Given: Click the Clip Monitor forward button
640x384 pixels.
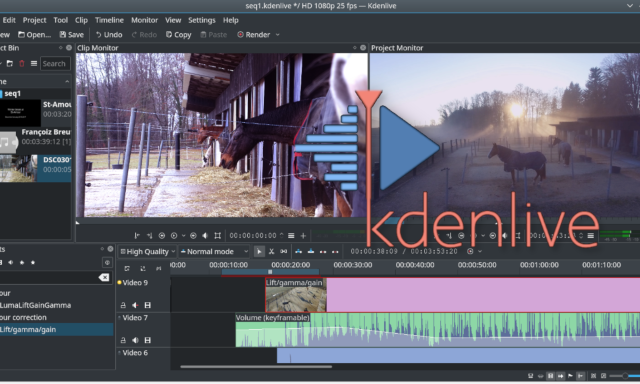Looking at the screenshot, I should tap(193, 235).
